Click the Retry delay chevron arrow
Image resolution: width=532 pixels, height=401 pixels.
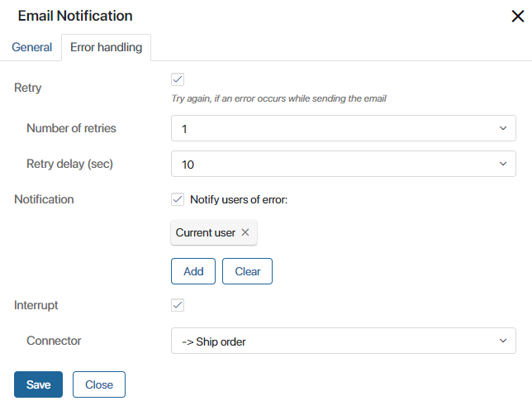503,164
